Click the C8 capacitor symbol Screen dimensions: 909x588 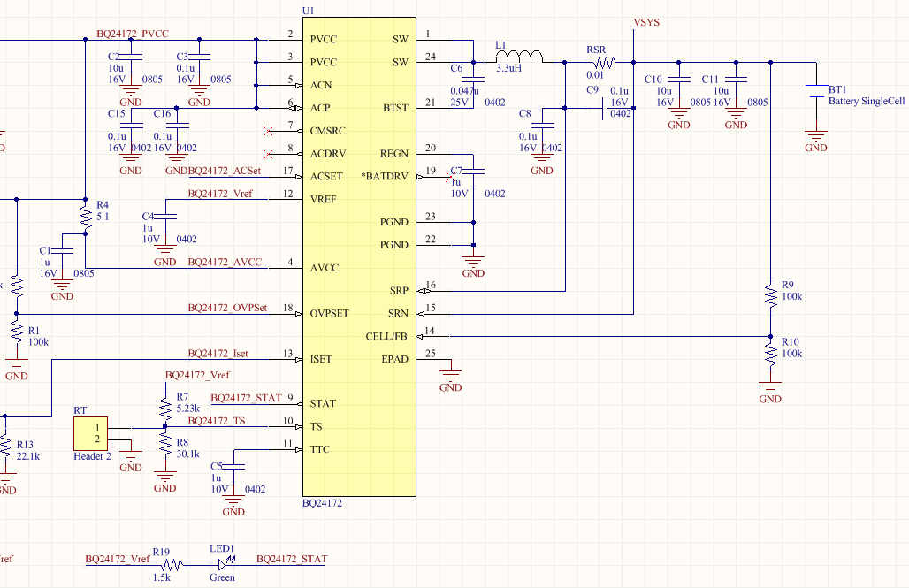click(x=542, y=126)
